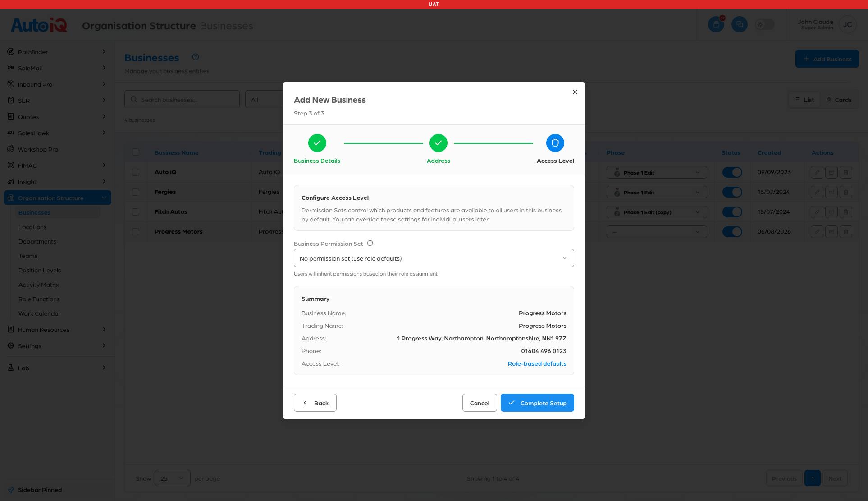Check the Progress Motors row checkbox
This screenshot has width=868, height=501.
tap(136, 232)
